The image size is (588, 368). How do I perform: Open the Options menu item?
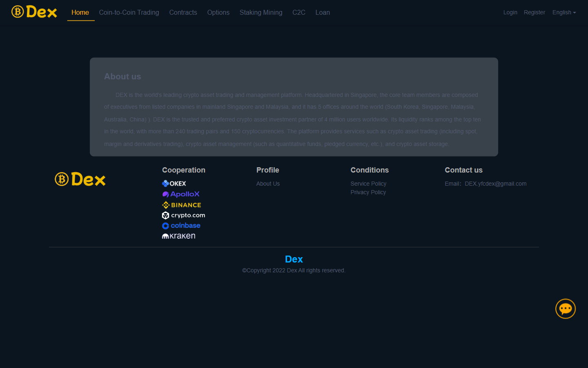[x=218, y=12]
